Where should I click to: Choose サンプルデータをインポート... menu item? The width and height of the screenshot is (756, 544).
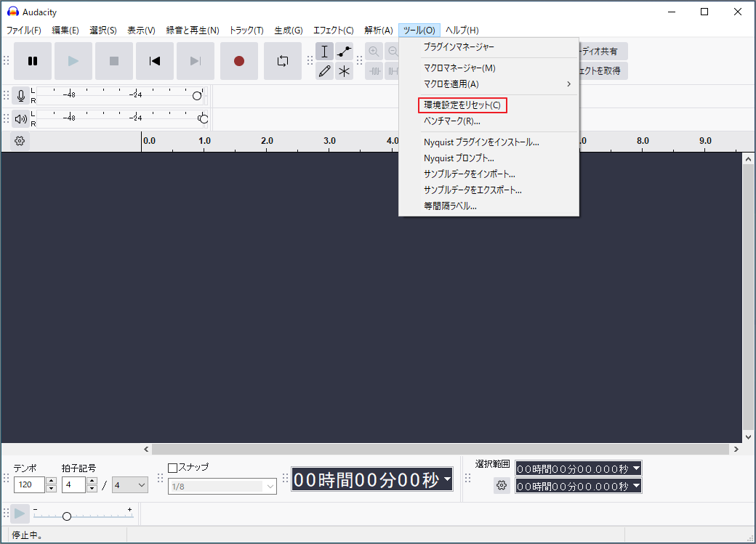pos(489,174)
